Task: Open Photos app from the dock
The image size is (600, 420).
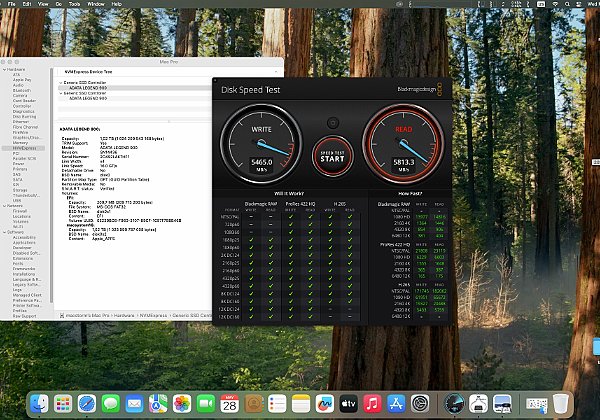Action: point(182,403)
